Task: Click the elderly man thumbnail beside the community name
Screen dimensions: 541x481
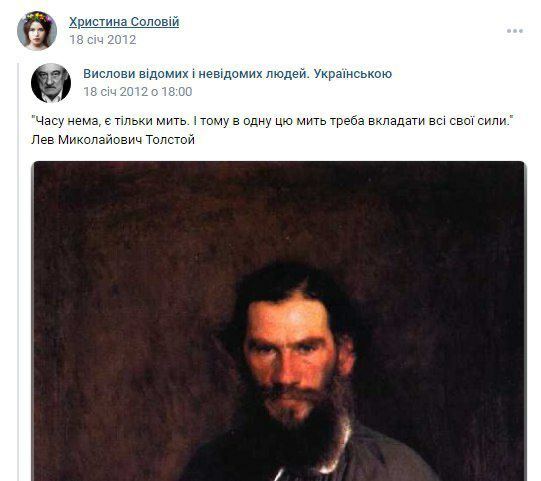Action: tap(51, 83)
